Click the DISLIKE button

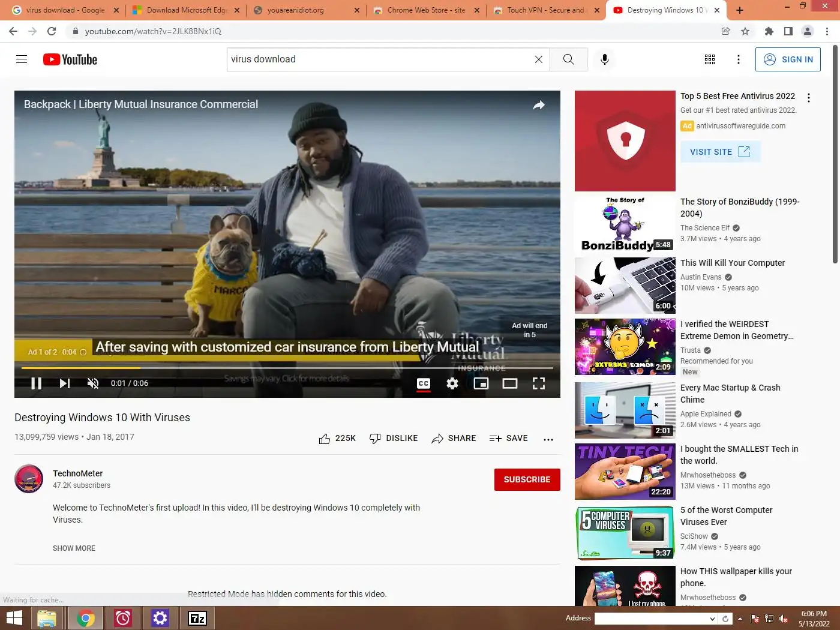(x=394, y=439)
